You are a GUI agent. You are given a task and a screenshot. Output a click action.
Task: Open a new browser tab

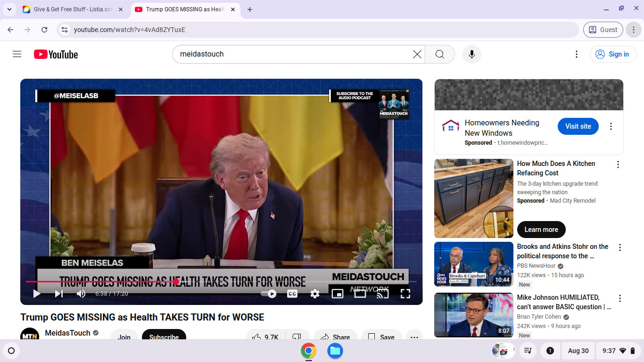point(250,9)
